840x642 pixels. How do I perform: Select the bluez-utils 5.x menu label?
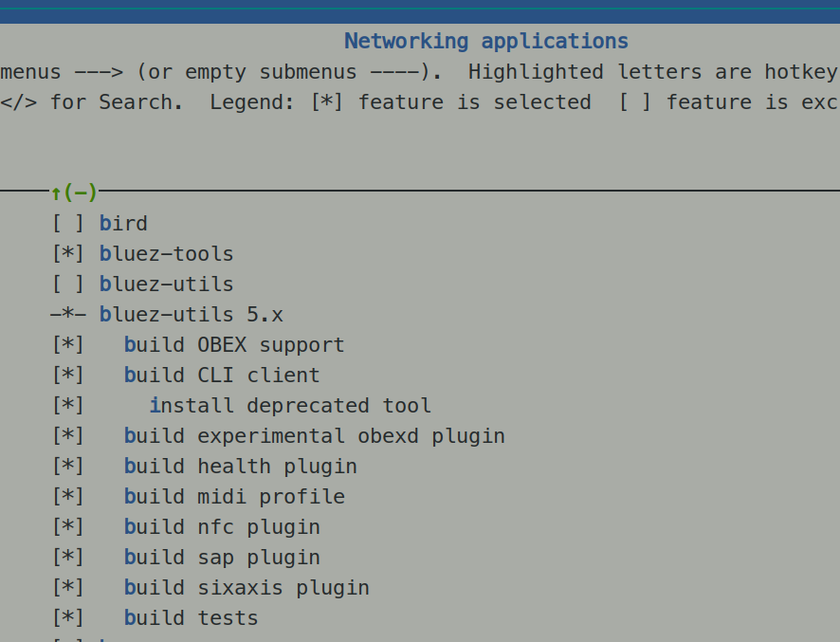click(191, 315)
